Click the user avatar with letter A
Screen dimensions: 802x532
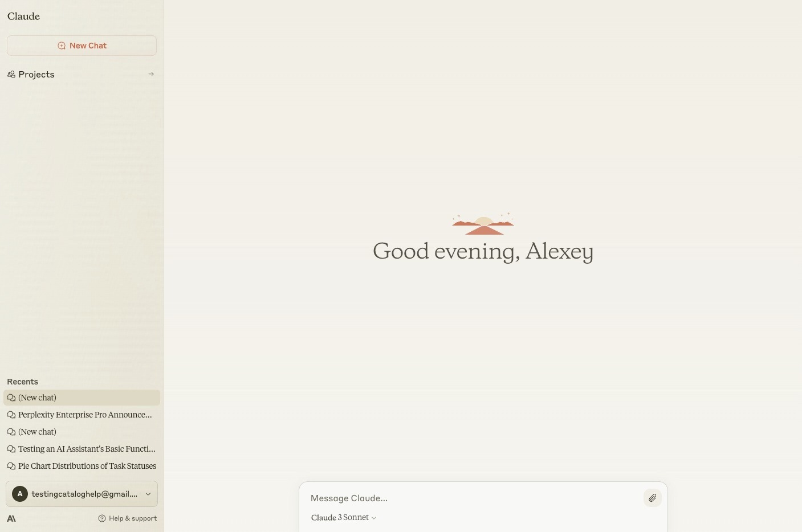pos(20,494)
